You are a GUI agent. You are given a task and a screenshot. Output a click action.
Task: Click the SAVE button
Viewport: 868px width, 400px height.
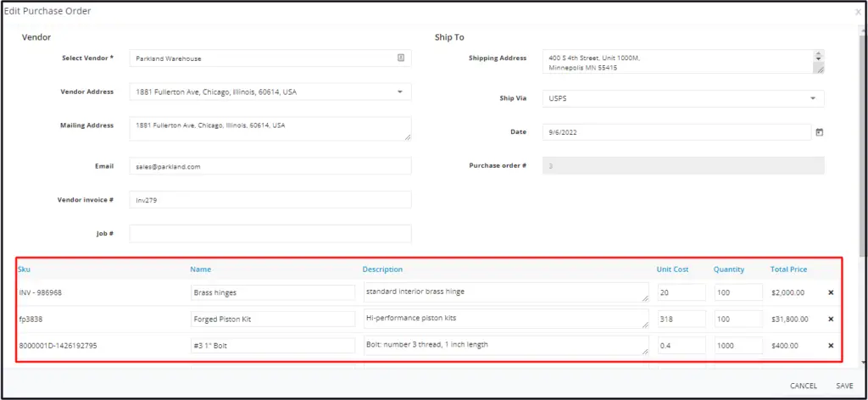tap(845, 386)
